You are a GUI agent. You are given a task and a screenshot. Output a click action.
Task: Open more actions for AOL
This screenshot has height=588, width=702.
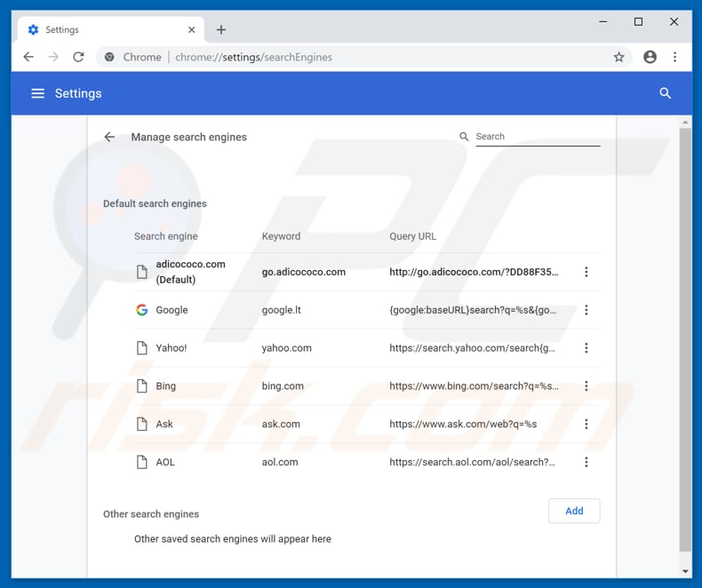[586, 462]
